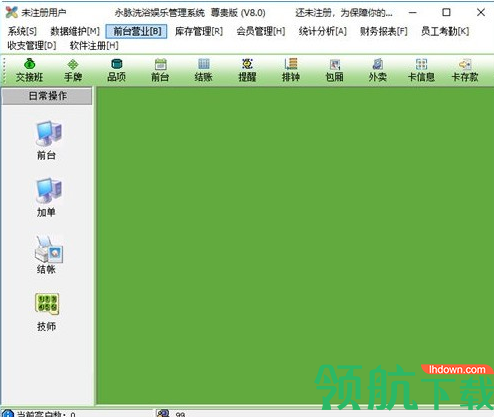494x417 pixels.
Task: Open the 技师 technician sidebar icon
Action: (47, 312)
